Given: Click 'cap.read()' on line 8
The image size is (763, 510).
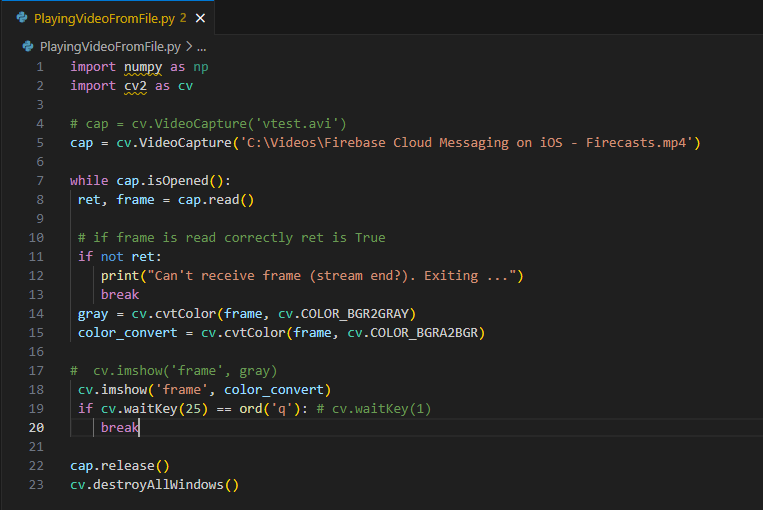Looking at the screenshot, I should [216, 200].
